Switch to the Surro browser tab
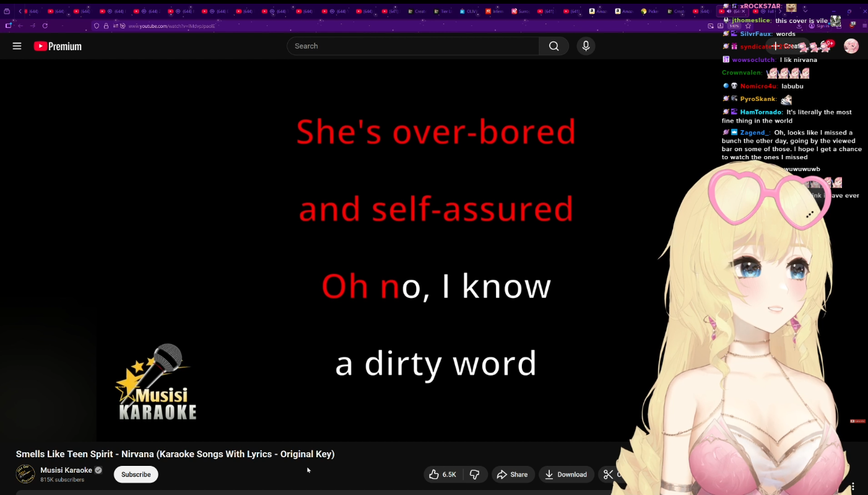The height and width of the screenshot is (495, 868). (520, 11)
